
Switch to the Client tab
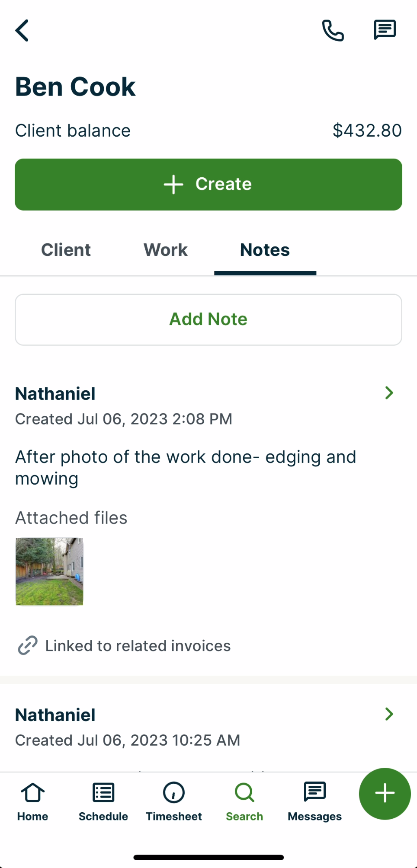coord(66,250)
